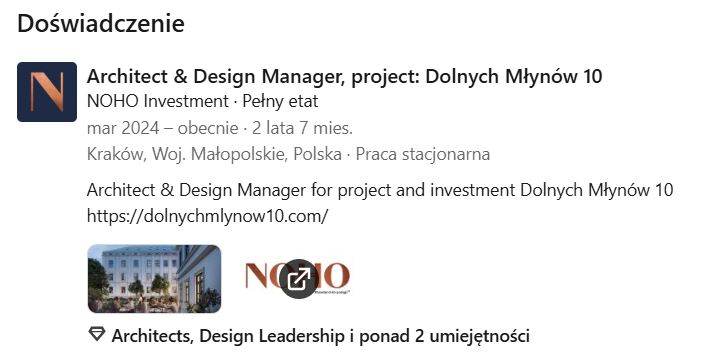Open the NOHO Investment company logo
713x364 pixels.
tap(47, 92)
